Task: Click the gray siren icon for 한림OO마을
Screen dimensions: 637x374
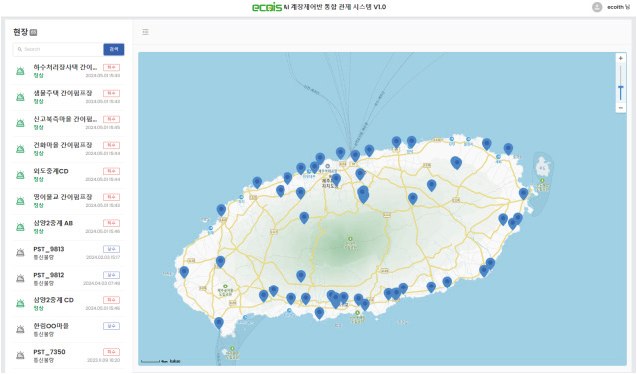Action: click(x=20, y=329)
